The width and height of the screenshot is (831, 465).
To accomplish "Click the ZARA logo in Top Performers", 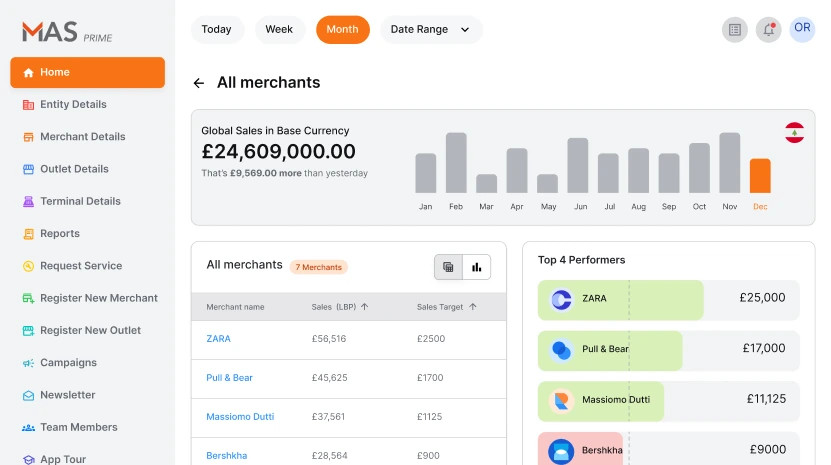I will pyautogui.click(x=561, y=299).
